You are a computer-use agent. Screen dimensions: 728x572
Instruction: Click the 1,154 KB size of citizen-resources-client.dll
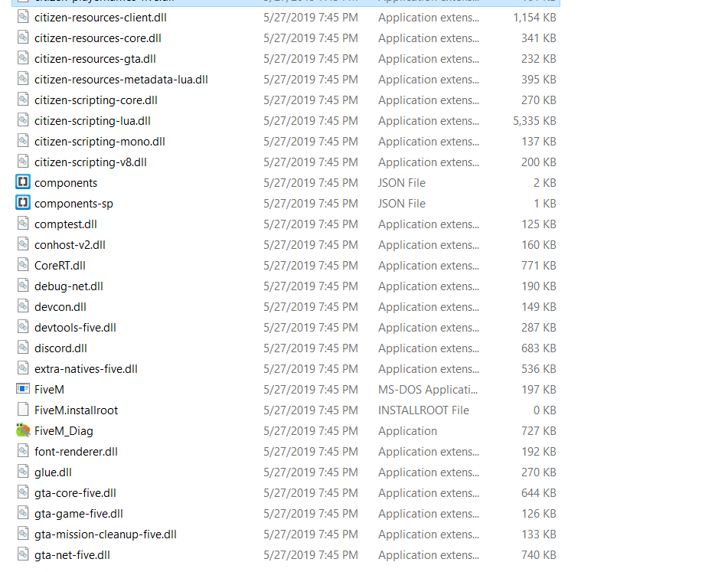pyautogui.click(x=534, y=18)
